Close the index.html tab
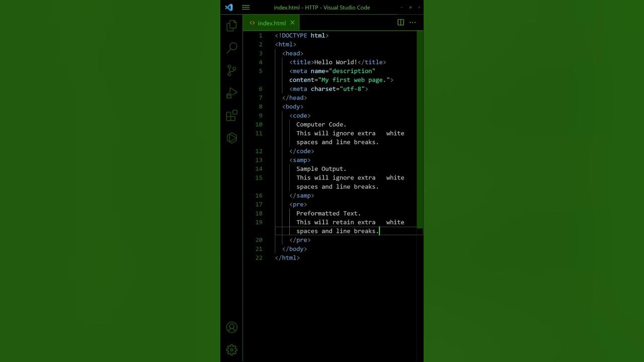This screenshot has height=362, width=644. point(292,23)
